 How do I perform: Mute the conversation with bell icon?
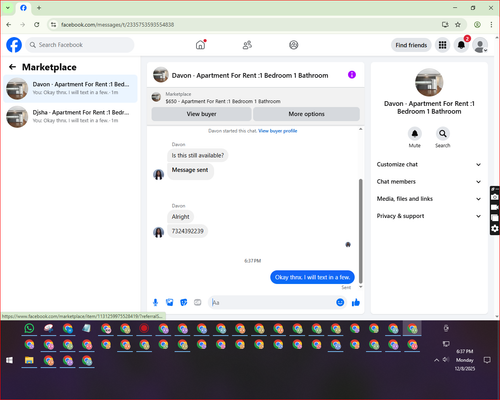(x=415, y=134)
